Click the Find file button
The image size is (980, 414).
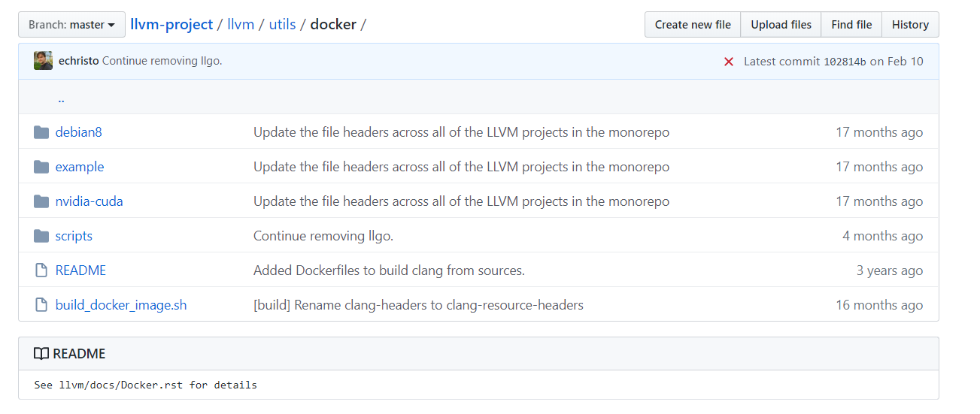[x=851, y=25]
